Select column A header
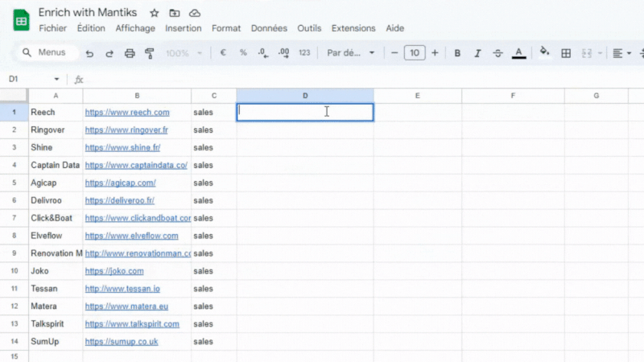The height and width of the screenshot is (362, 644). [56, 96]
